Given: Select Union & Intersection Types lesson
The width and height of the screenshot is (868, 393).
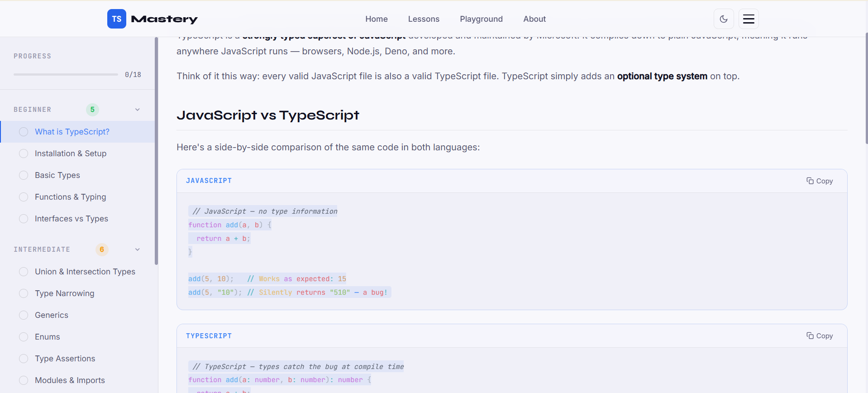Looking at the screenshot, I should (x=85, y=272).
